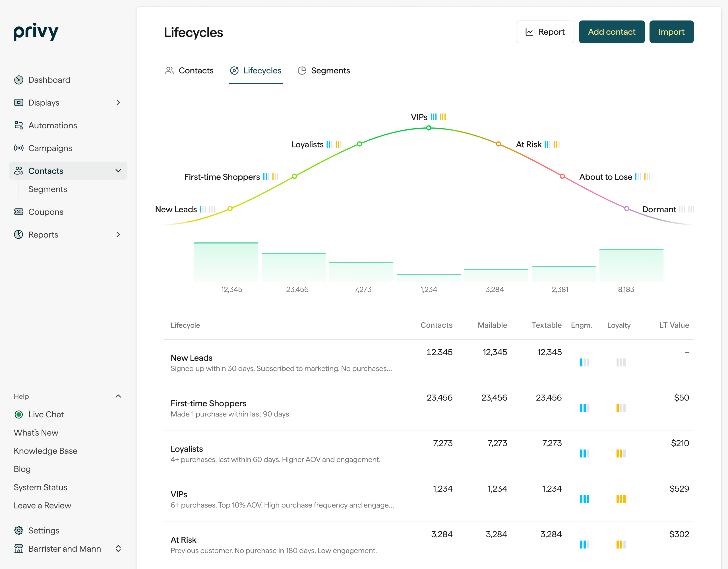Click the Automations workflow icon
Image resolution: width=728 pixels, height=569 pixels.
click(19, 125)
